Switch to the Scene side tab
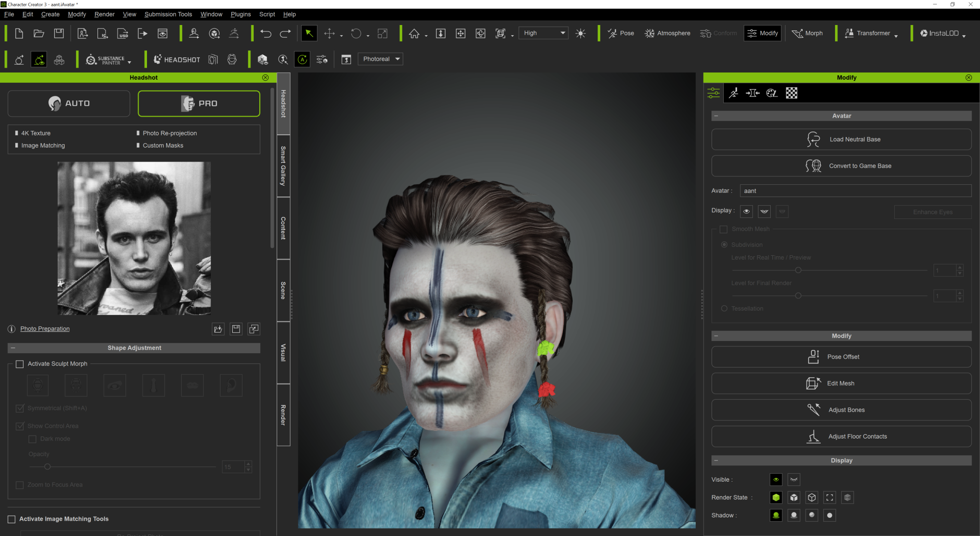This screenshot has height=536, width=980. click(x=283, y=291)
